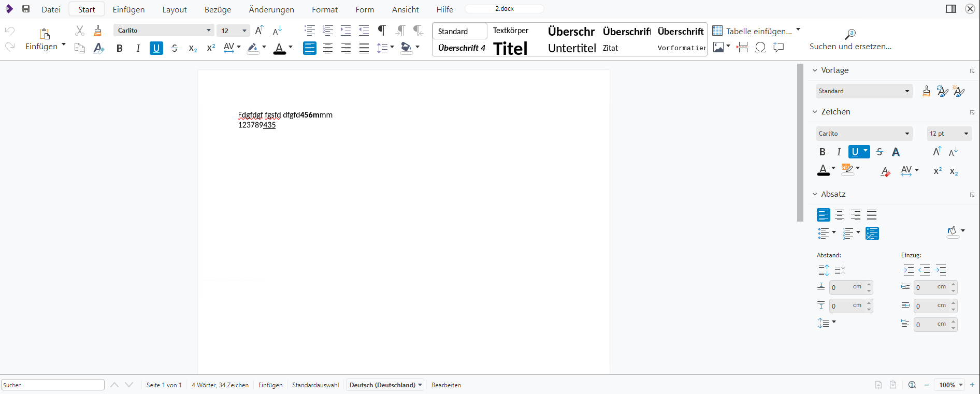Toggle bold in the top toolbar

pyautogui.click(x=120, y=48)
